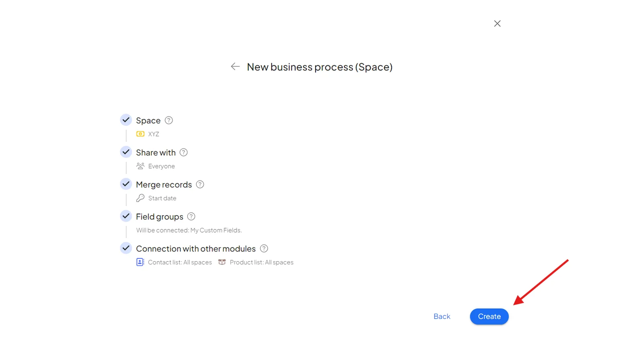Toggle the Merge records step checkmark
Image resolution: width=644 pixels, height=345 pixels.
[126, 184]
